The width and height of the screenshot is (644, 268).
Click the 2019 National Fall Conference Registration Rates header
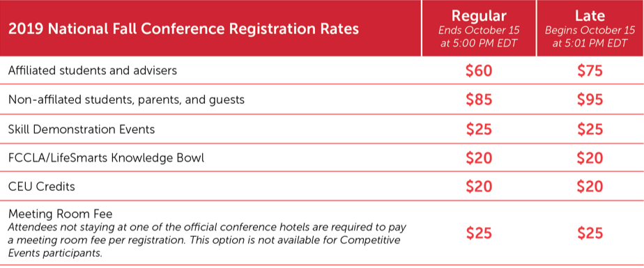(183, 29)
